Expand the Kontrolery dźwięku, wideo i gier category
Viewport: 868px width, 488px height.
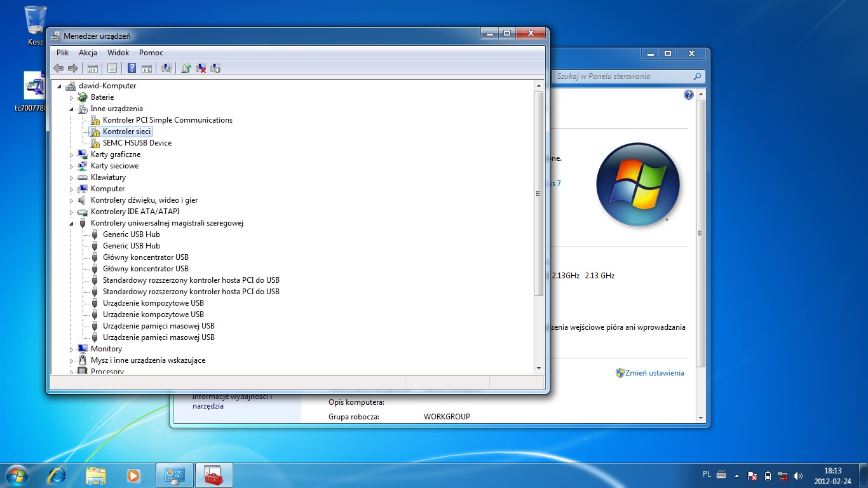pos(72,201)
